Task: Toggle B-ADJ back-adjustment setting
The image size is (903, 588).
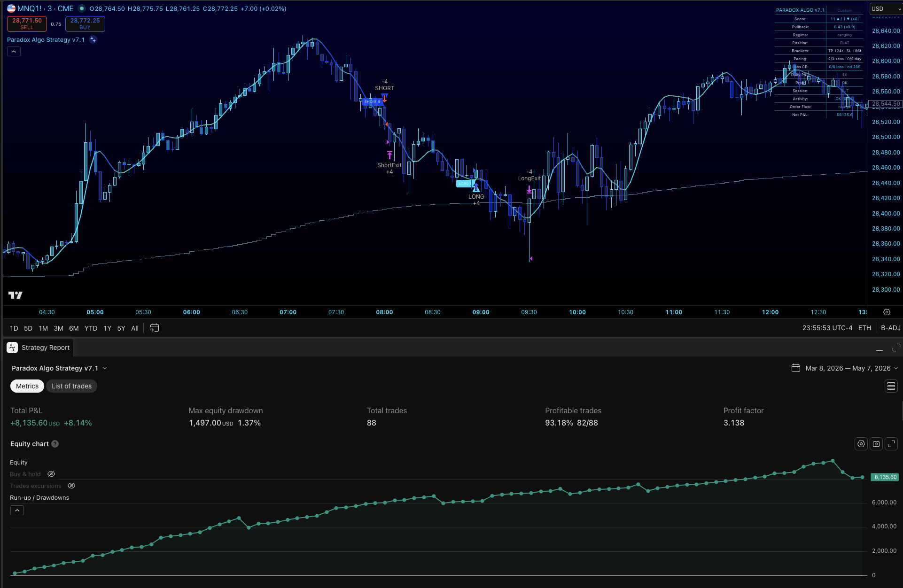Action: 891,328
